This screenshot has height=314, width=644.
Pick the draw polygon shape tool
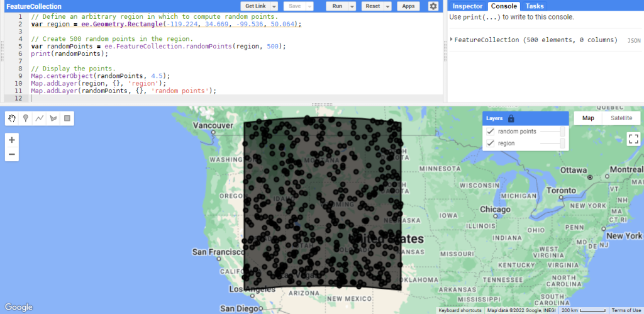click(x=53, y=118)
